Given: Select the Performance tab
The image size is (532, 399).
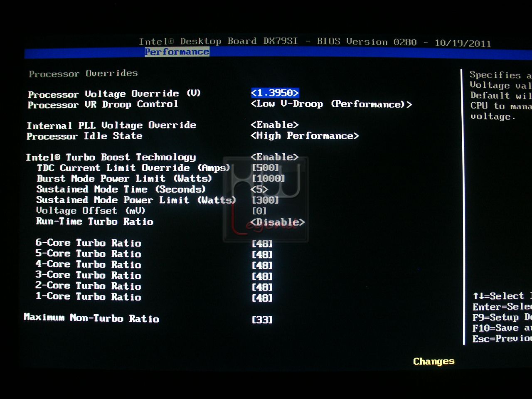Looking at the screenshot, I should [177, 52].
